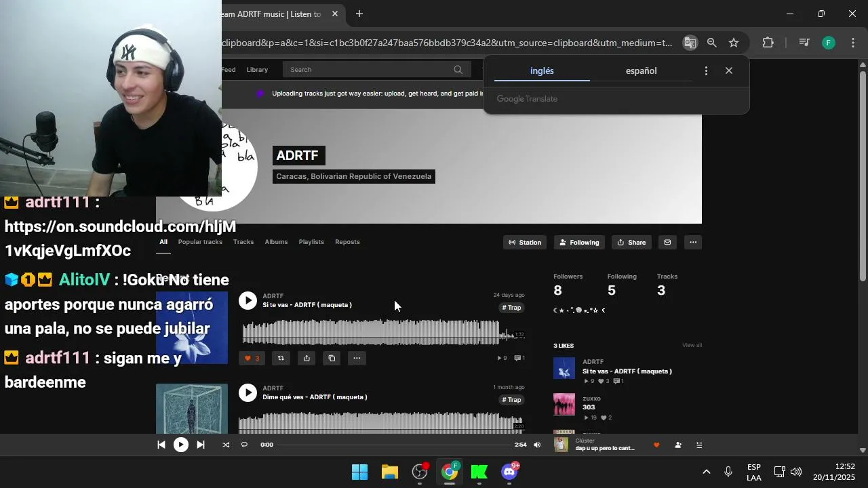This screenshot has width=868, height=488.
Task: Share the Si te vas track
Action: click(307, 358)
